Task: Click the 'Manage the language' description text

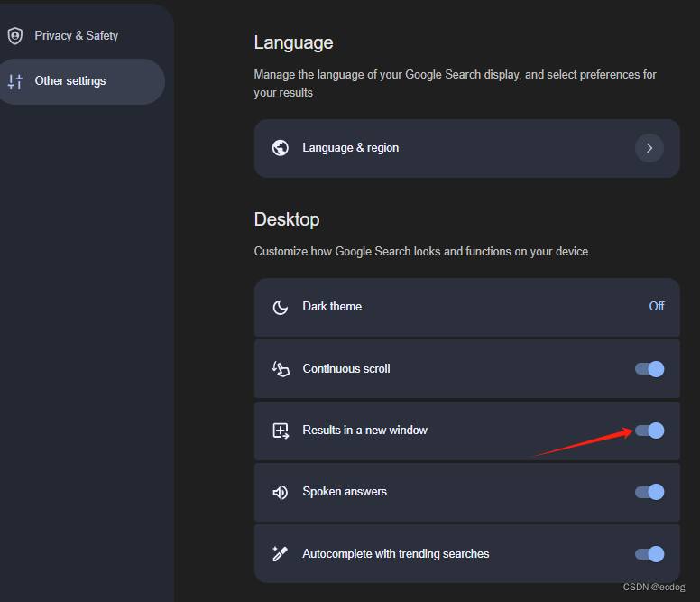Action: pos(455,84)
